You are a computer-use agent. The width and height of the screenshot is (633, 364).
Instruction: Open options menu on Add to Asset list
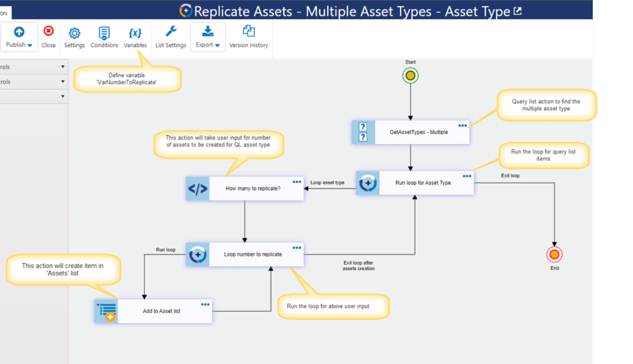205,305
